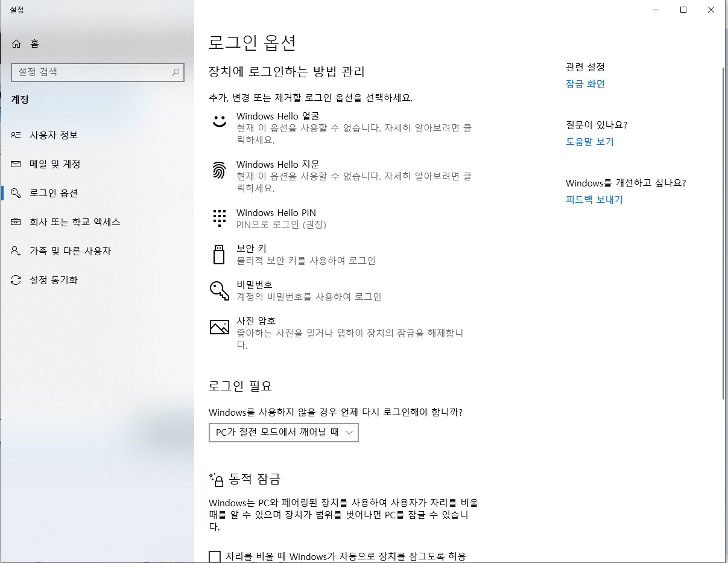The width and height of the screenshot is (728, 563).
Task: Click the 동적 잠금 section heading text
Action: 255,480
